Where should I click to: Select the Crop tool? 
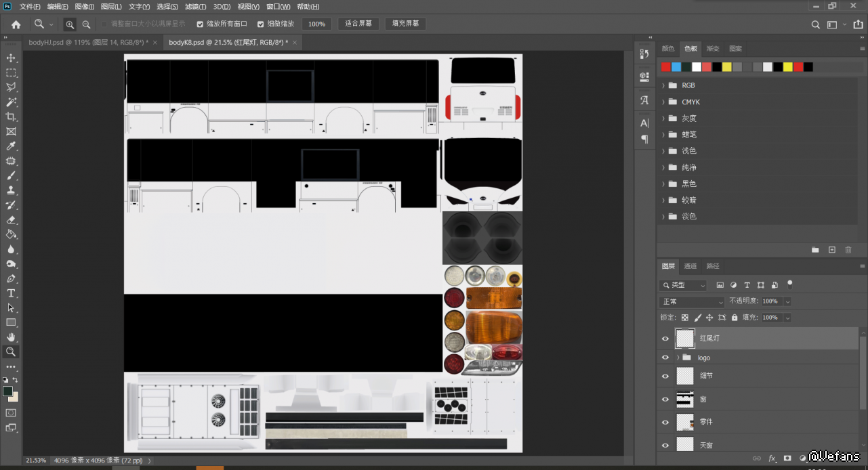[x=11, y=117]
